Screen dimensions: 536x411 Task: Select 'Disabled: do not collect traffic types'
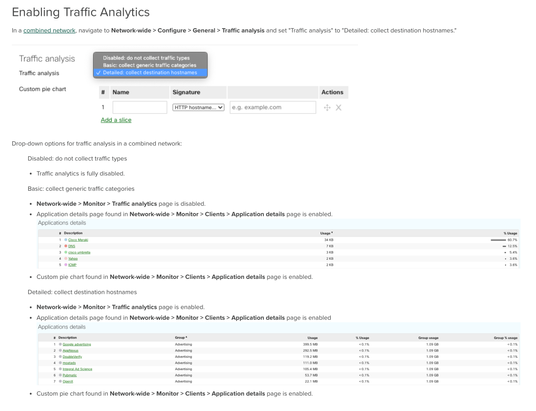[x=146, y=58]
